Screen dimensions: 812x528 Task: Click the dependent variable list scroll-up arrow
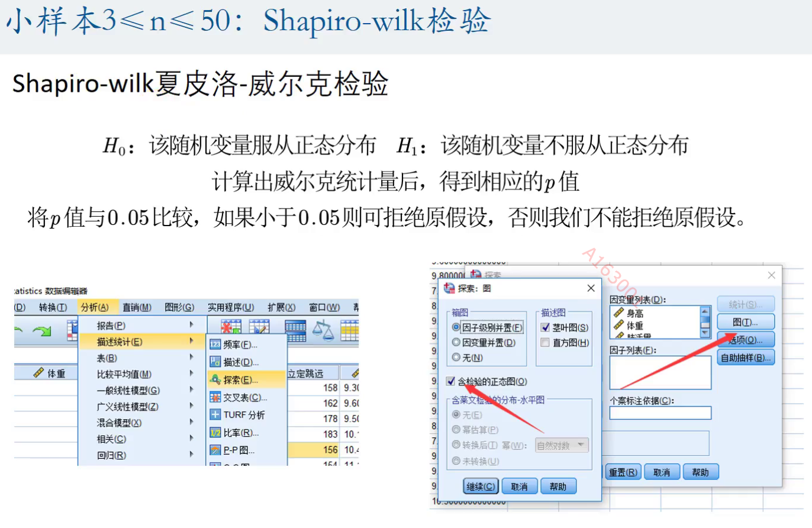[705, 311]
